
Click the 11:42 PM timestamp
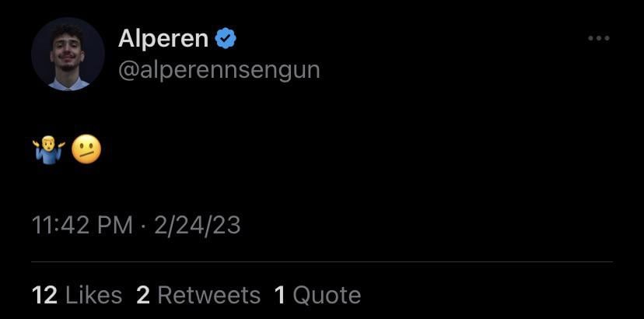pos(82,226)
